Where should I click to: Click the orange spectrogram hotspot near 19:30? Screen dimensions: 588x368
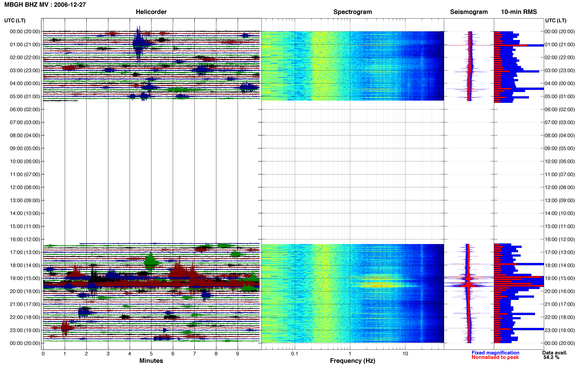[x=379, y=285]
